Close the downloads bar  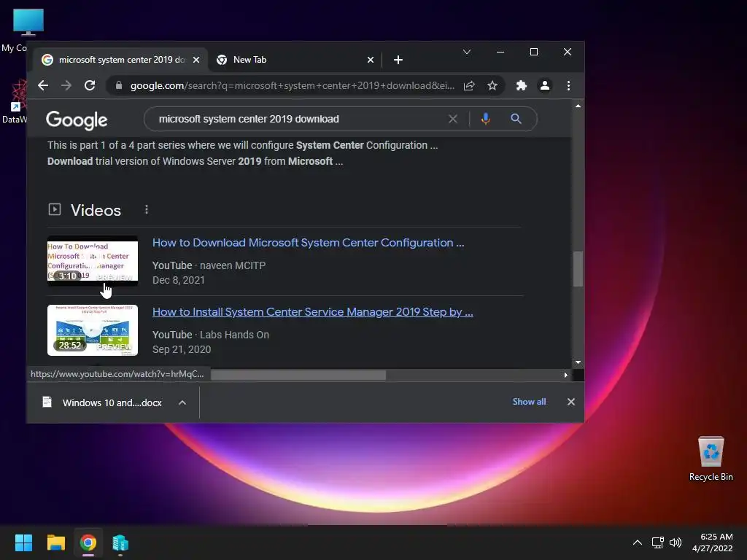570,402
